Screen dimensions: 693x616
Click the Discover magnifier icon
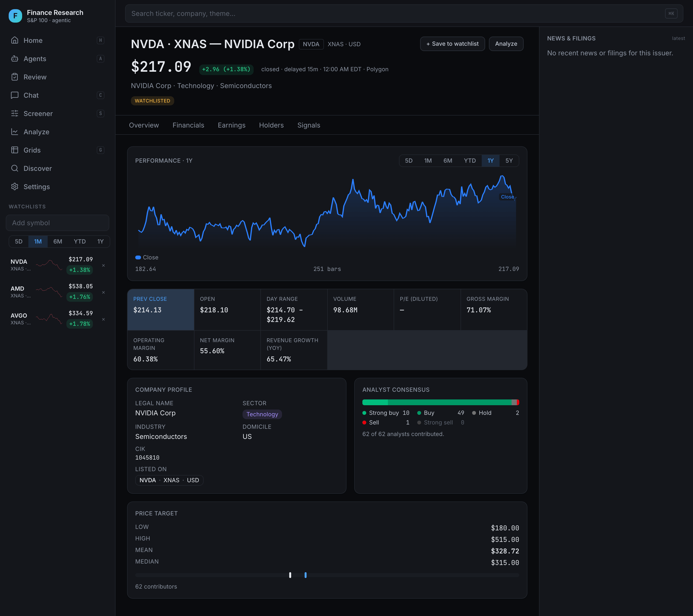(x=15, y=168)
